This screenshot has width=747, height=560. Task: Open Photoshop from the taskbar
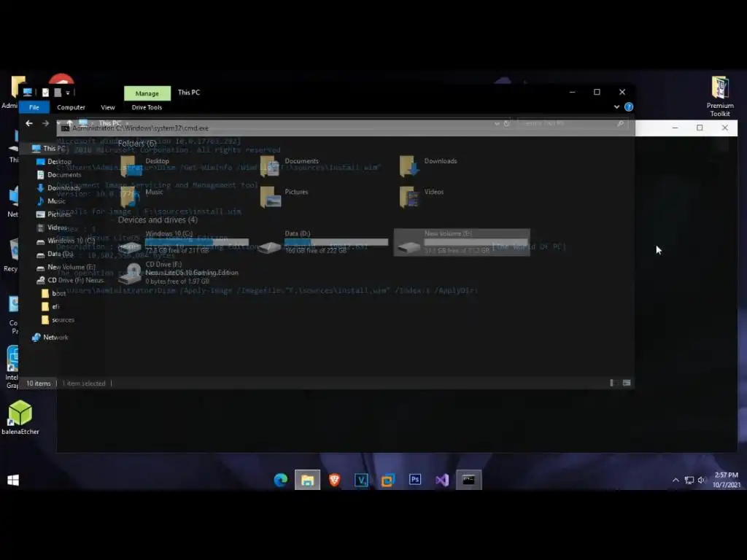click(415, 480)
